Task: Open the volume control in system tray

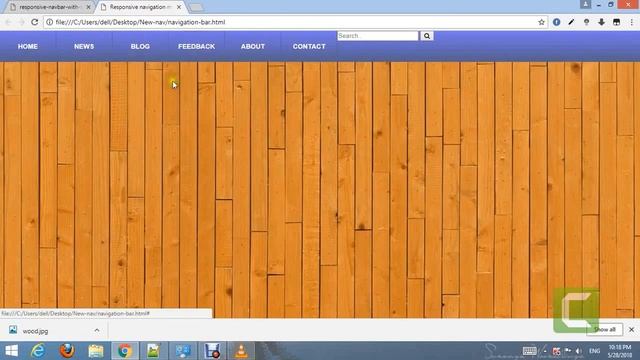Action: tap(578, 351)
